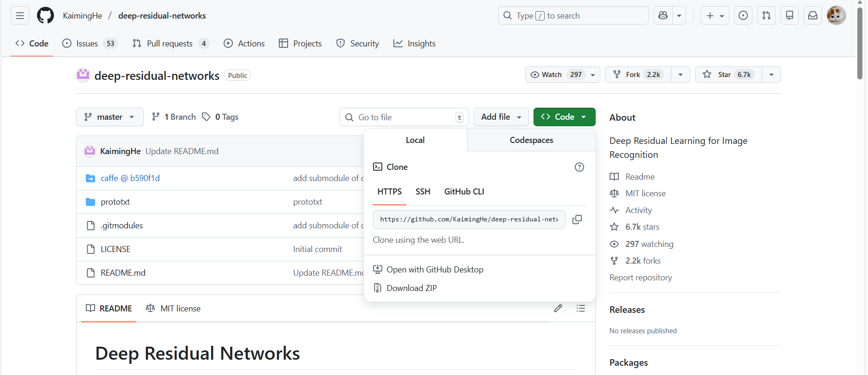Screen dimensions: 868x375
Task: Go to GitHub homepage via Octocat logo
Action: [x=45, y=16]
